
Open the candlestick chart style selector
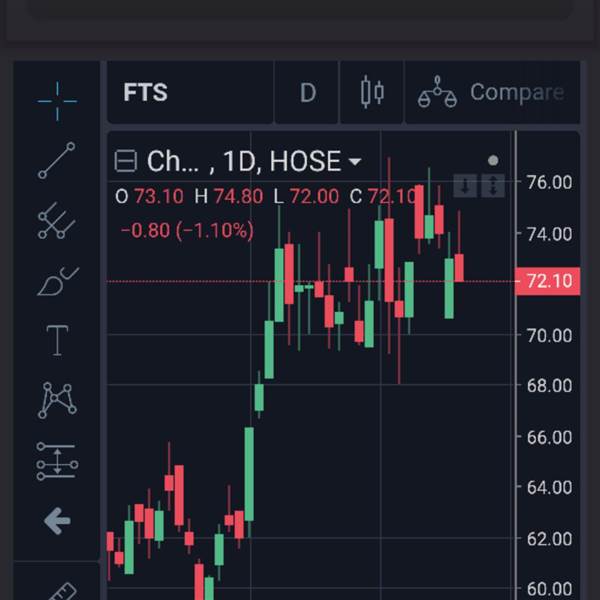pos(372,93)
